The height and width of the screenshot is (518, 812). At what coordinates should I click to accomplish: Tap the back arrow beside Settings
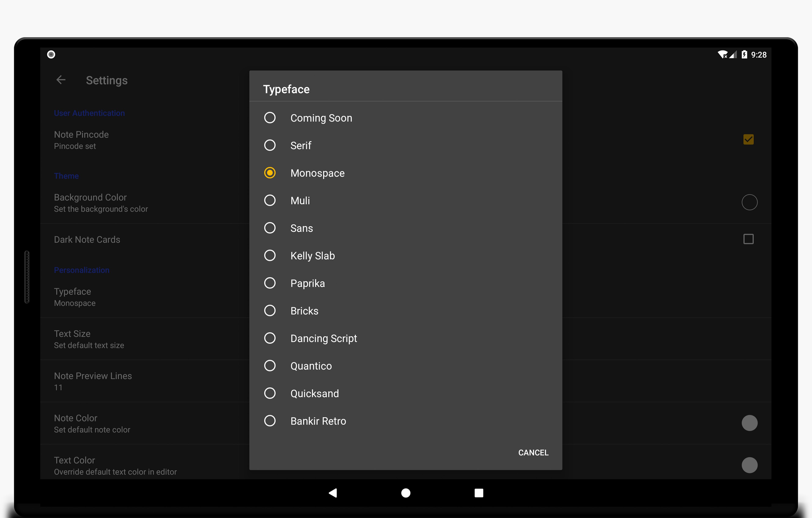[61, 80]
